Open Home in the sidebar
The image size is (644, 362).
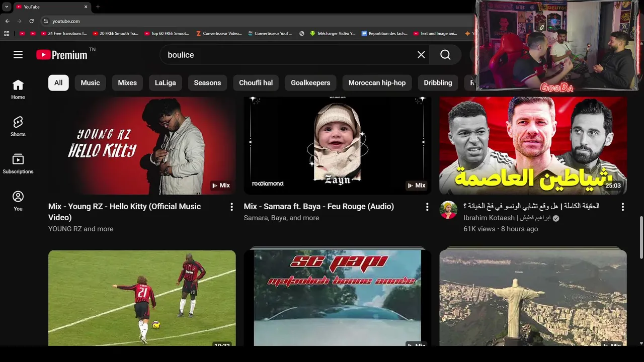click(18, 90)
